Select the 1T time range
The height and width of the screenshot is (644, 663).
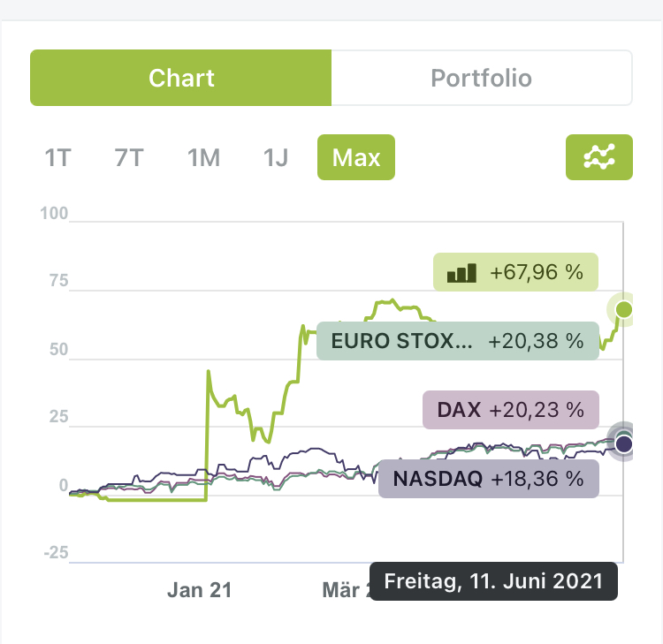pyautogui.click(x=57, y=158)
